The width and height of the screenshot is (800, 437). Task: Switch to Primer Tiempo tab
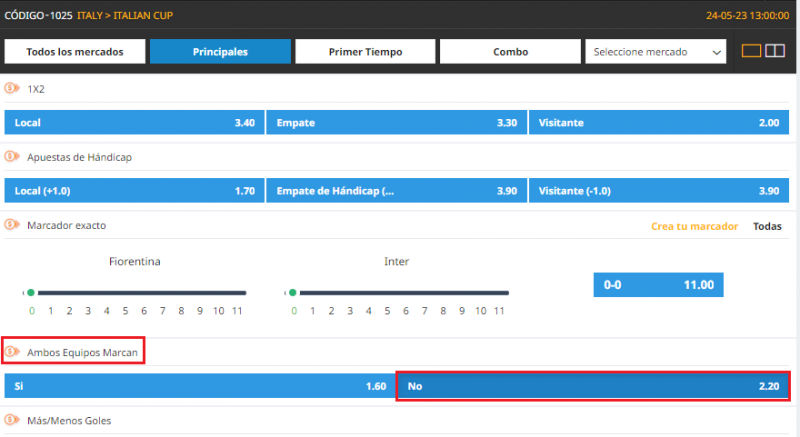(x=365, y=52)
